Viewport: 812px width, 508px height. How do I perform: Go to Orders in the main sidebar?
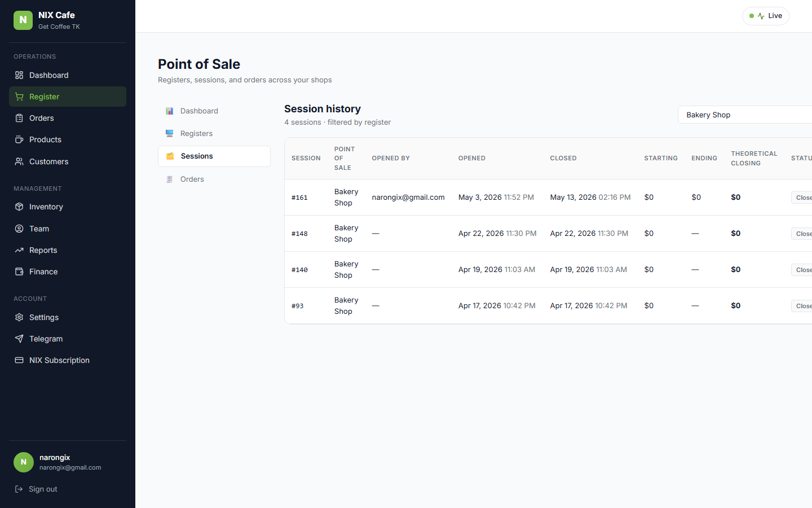68,118
